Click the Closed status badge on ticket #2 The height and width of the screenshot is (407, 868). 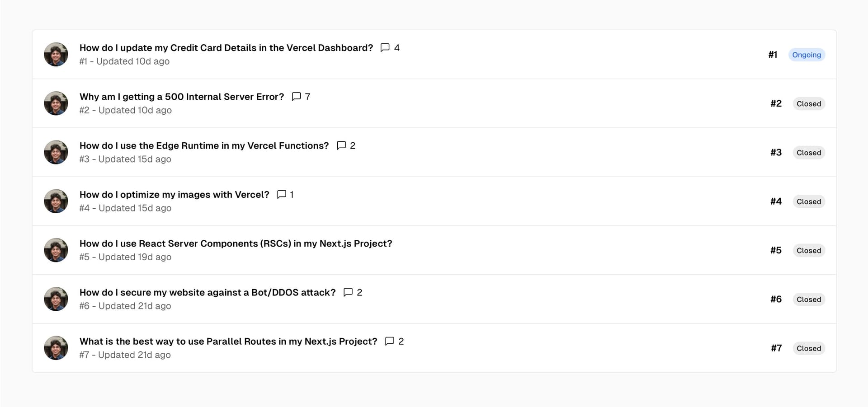[808, 103]
